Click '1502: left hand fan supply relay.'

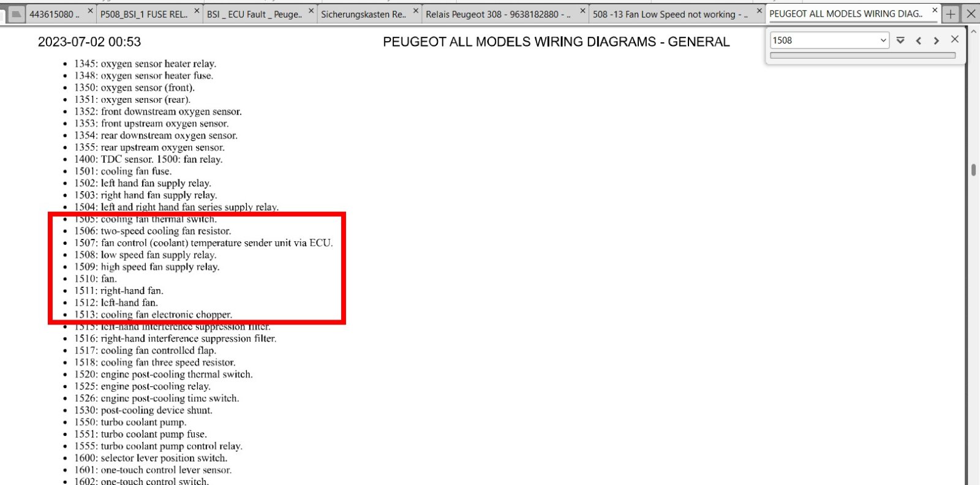(143, 183)
